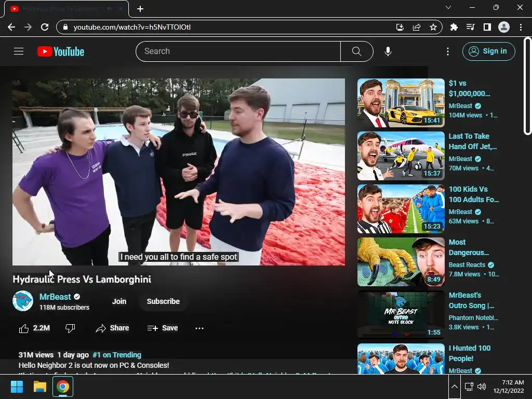Open YouTube settings three-dot menu
Viewport: 532px width, 399px height.
point(448,51)
